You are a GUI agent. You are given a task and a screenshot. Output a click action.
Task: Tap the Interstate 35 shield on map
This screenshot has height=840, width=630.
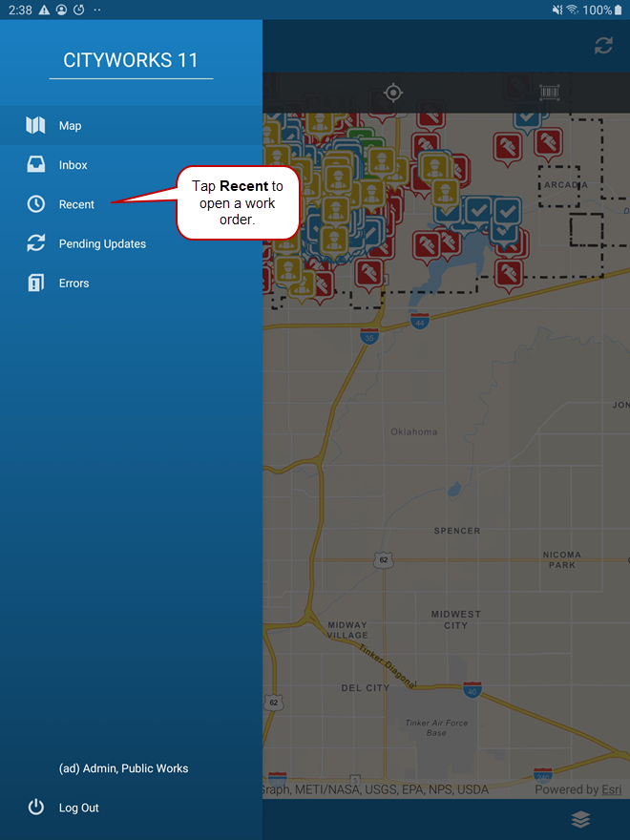(x=369, y=336)
